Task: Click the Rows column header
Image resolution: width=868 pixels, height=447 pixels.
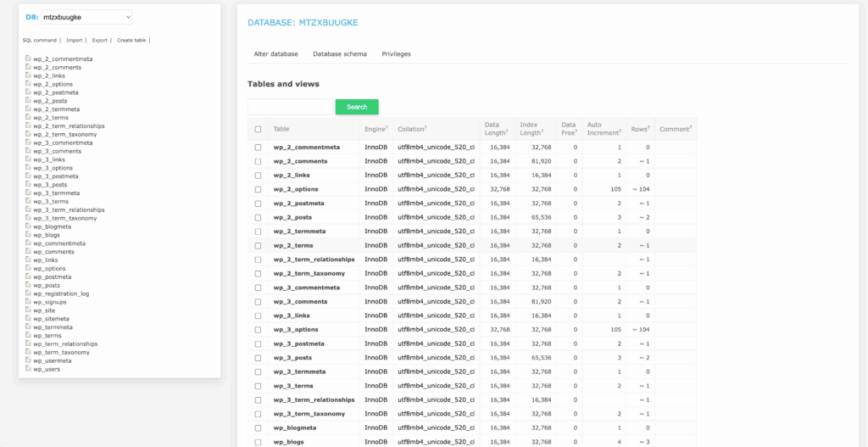Action: [x=640, y=129]
